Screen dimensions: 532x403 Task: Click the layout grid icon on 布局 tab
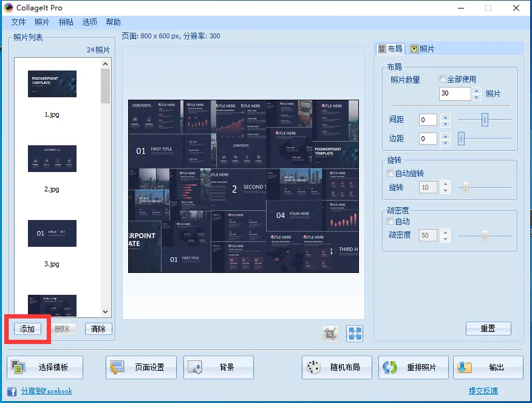click(x=382, y=49)
